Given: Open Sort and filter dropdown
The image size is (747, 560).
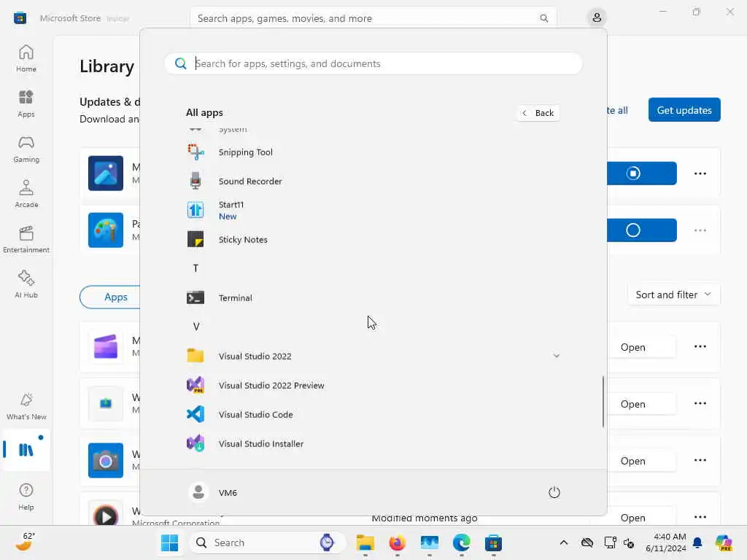Looking at the screenshot, I should pyautogui.click(x=673, y=295).
